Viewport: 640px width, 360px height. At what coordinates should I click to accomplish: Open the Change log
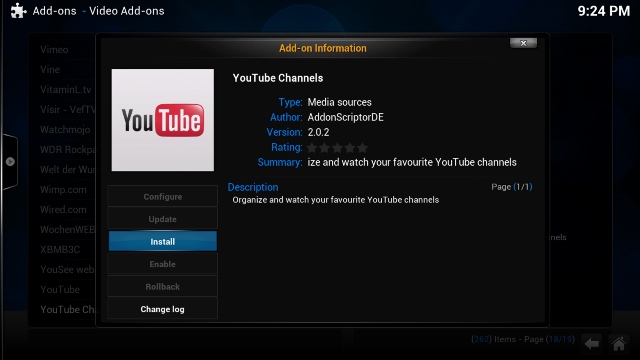click(162, 309)
